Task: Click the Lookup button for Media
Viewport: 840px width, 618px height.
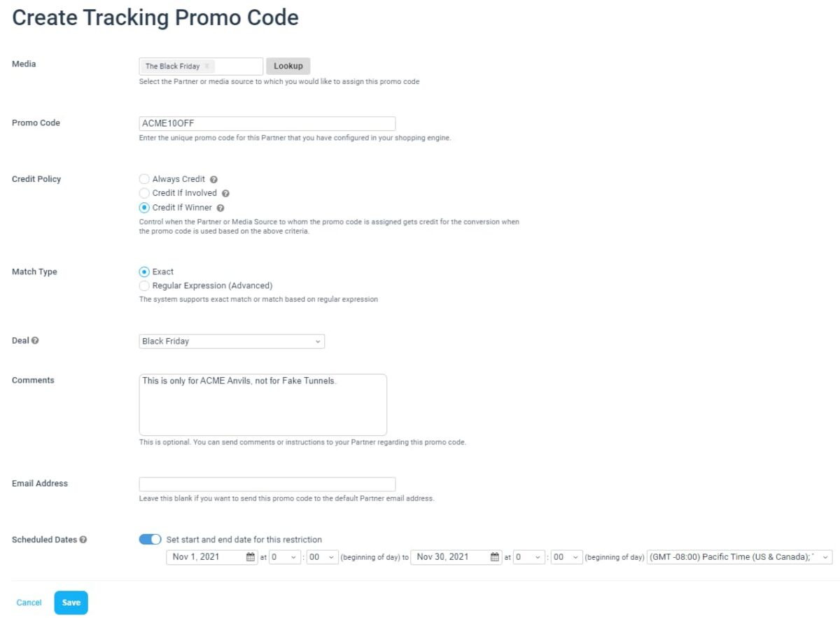Action: pyautogui.click(x=288, y=66)
